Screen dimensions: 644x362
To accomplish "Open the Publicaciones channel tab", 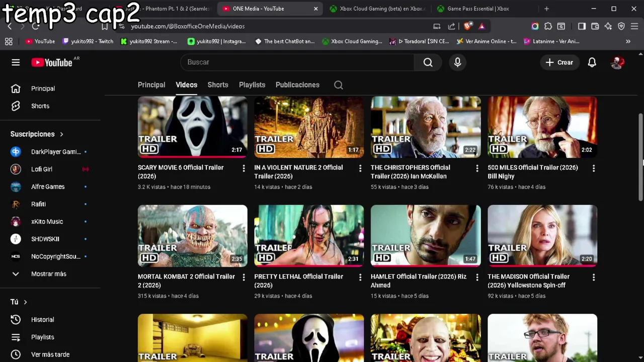I will (x=297, y=85).
